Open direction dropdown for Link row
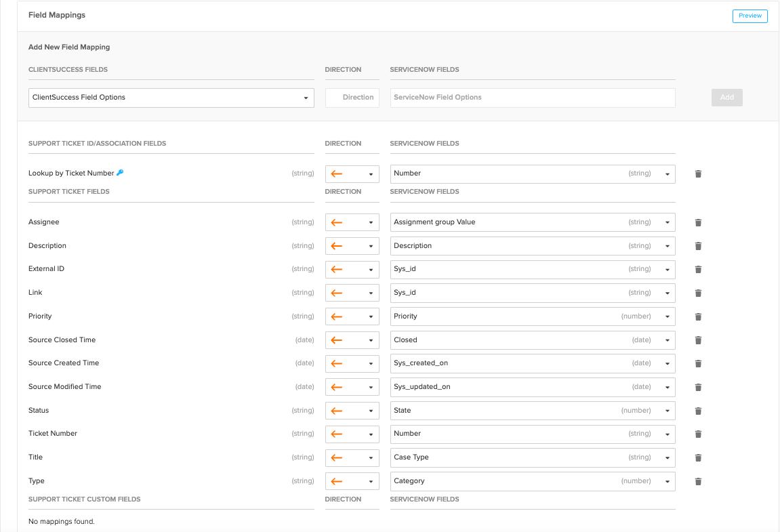 352,293
